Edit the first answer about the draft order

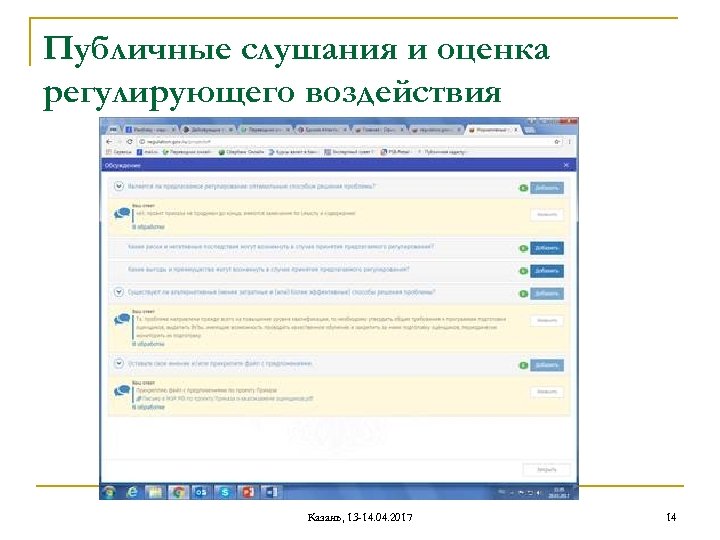547,214
